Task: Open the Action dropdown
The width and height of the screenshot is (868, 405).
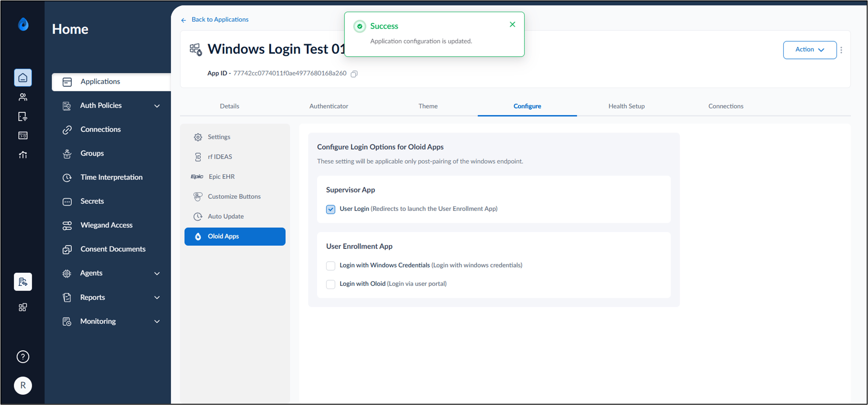Action: point(810,50)
